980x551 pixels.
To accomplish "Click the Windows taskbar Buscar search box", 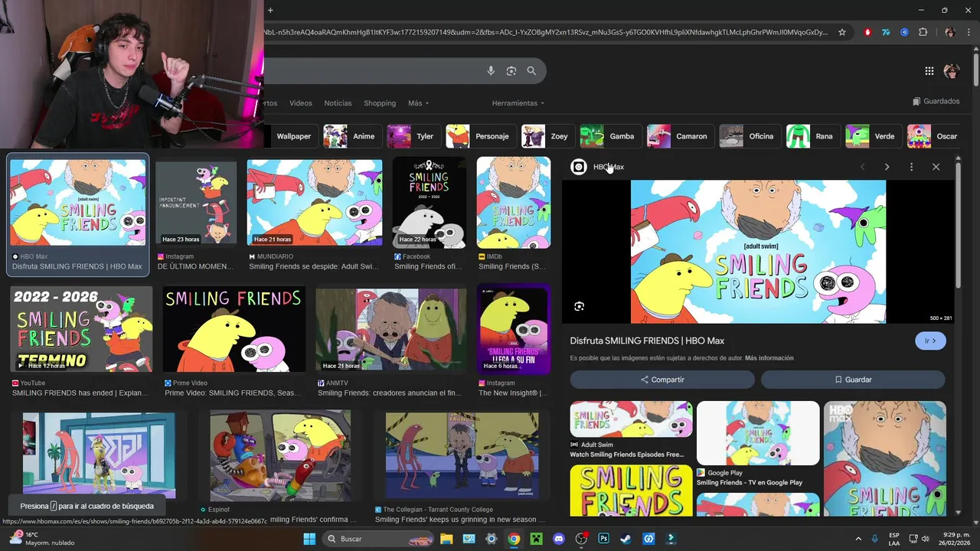I will [377, 539].
